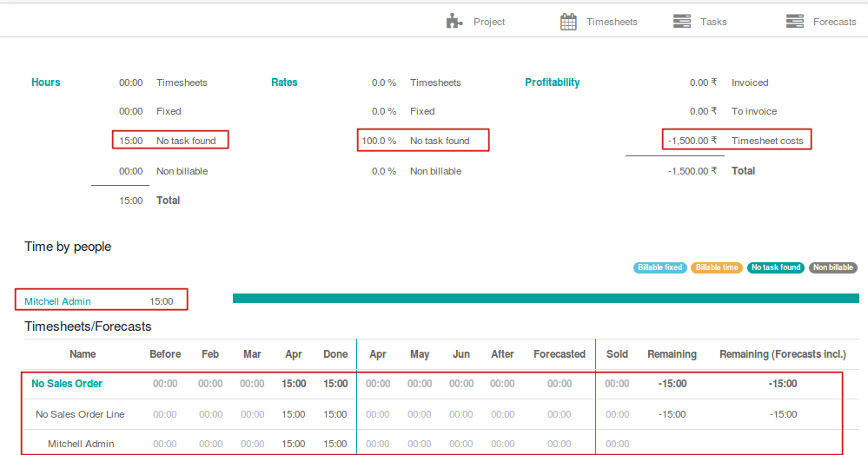Click the Done column header

(x=335, y=354)
